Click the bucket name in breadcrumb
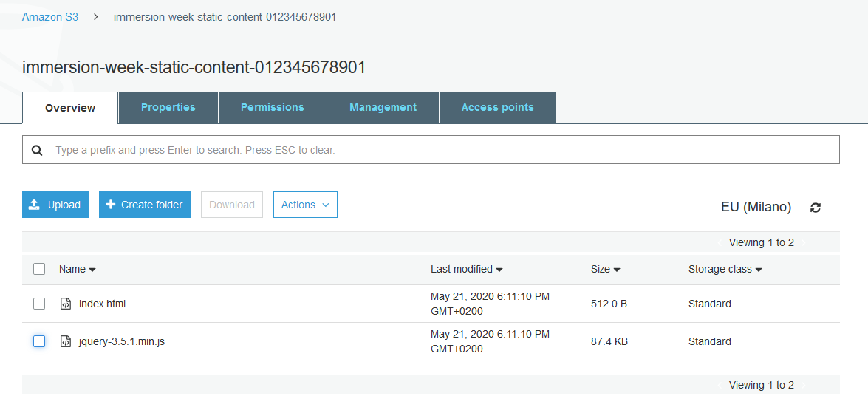868x410 pixels. coord(225,17)
